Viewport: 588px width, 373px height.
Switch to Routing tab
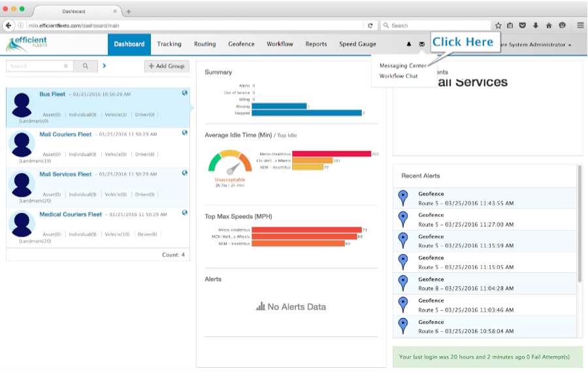click(x=204, y=44)
